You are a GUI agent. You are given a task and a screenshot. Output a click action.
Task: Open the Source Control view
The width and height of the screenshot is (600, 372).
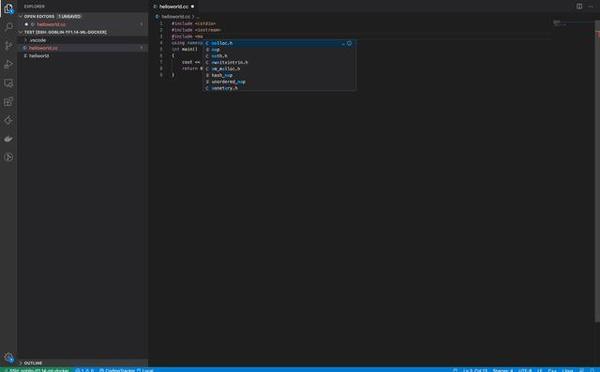point(8,46)
